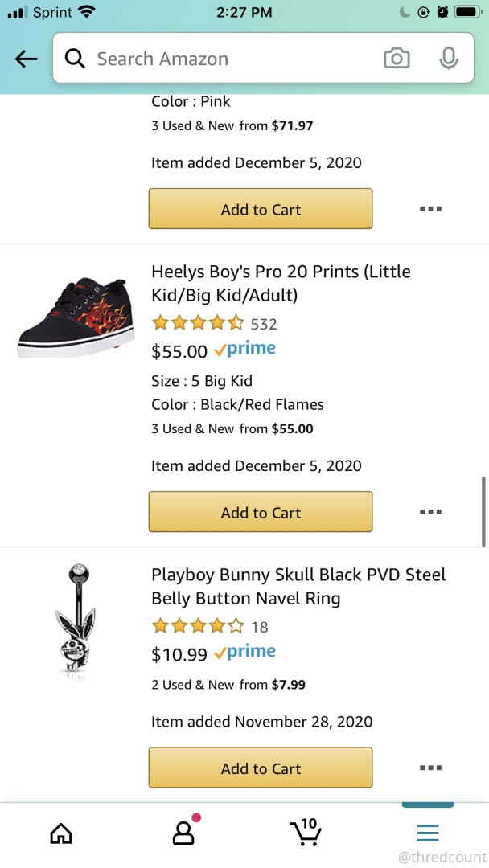View the Heelys 532 star ratings

coord(214,324)
